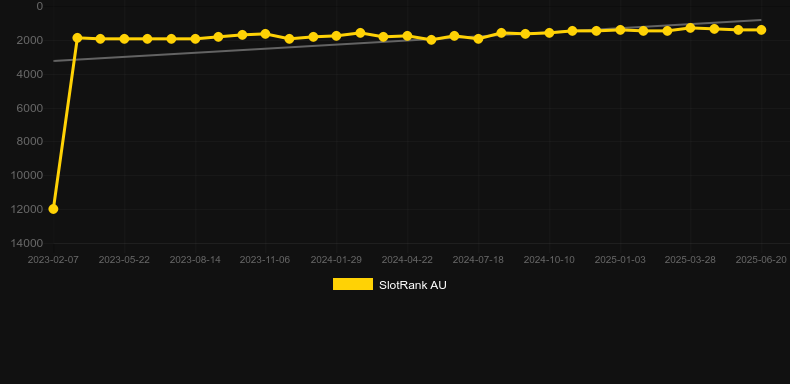This screenshot has height=384, width=790.
Task: Click the data point above 2025-01-03
Action: pyautogui.click(x=620, y=30)
